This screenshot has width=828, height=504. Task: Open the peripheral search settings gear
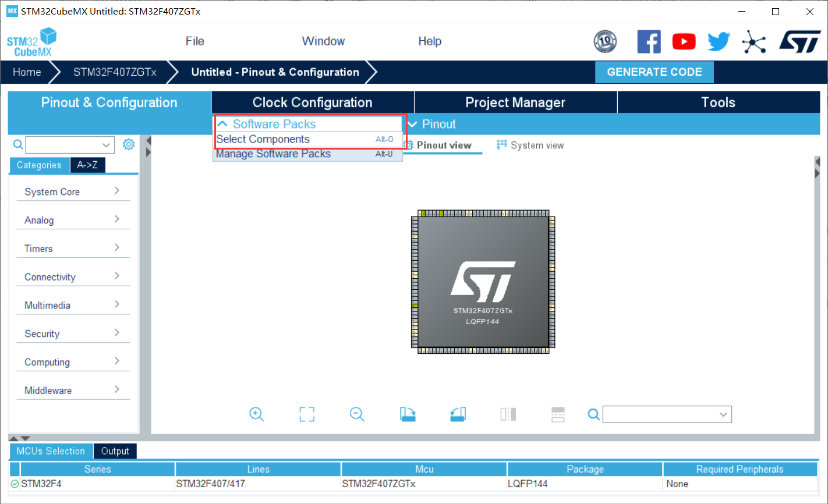129,144
